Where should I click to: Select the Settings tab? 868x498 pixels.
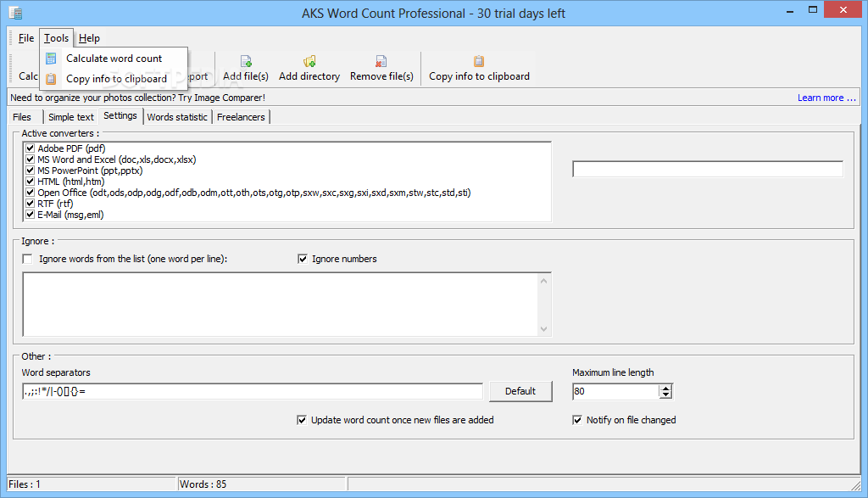tap(120, 115)
